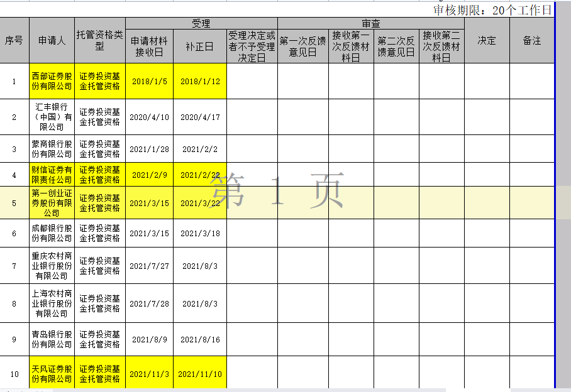Click the date cell "2021/2/22"
The image size is (571, 392).
coord(200,175)
